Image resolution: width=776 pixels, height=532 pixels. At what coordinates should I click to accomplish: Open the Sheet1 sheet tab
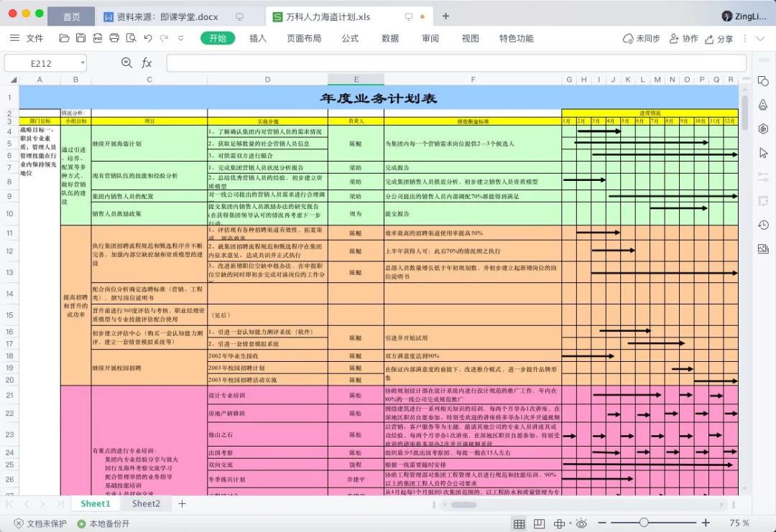tap(96, 503)
